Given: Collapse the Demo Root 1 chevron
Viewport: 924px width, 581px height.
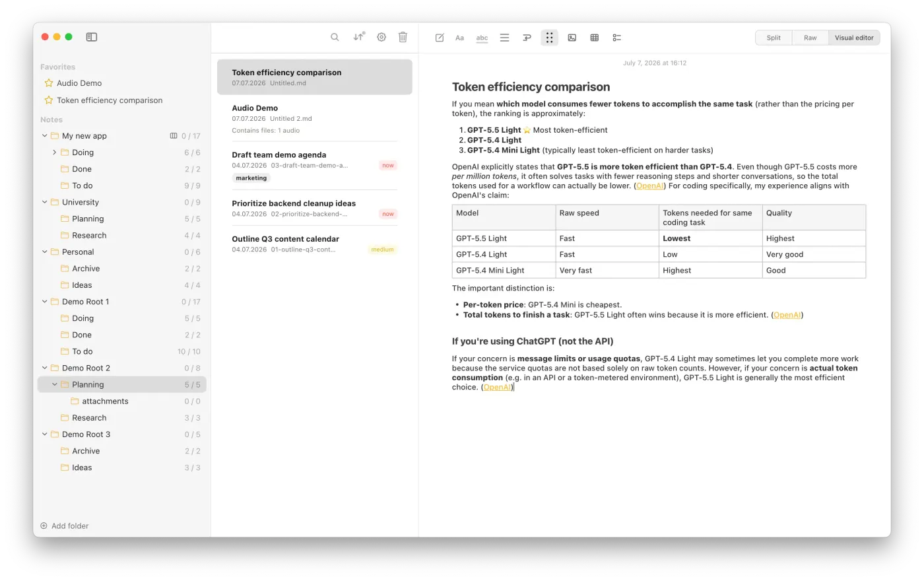Looking at the screenshot, I should click(44, 302).
